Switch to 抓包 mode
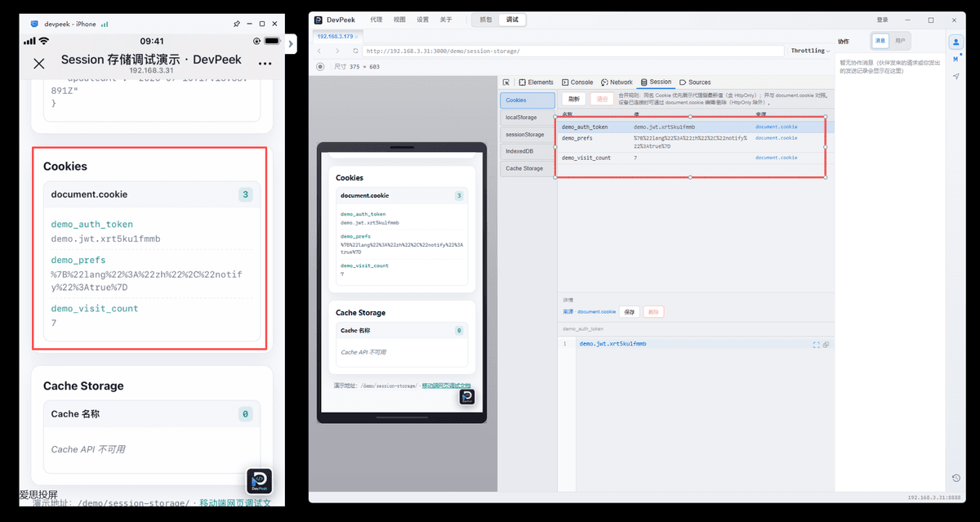This screenshot has height=522, width=980. pos(486,20)
